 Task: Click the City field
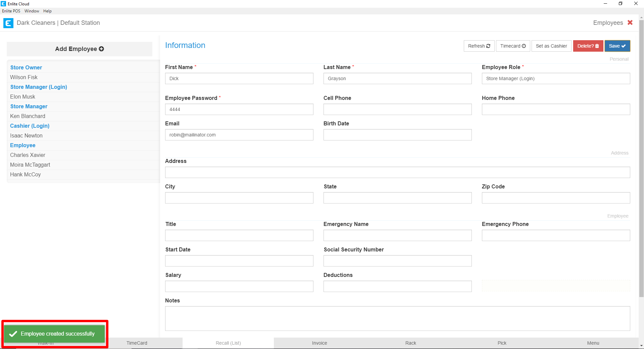tap(239, 198)
